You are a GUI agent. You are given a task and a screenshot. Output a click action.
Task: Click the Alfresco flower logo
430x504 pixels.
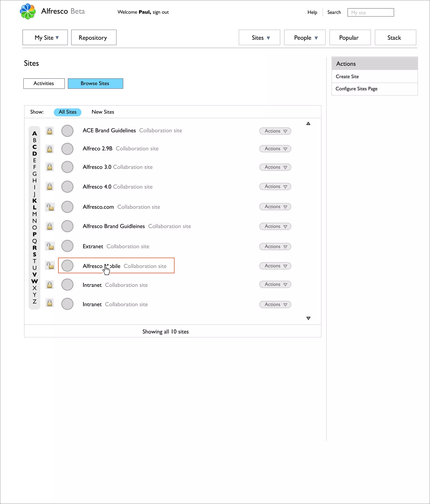28,11
